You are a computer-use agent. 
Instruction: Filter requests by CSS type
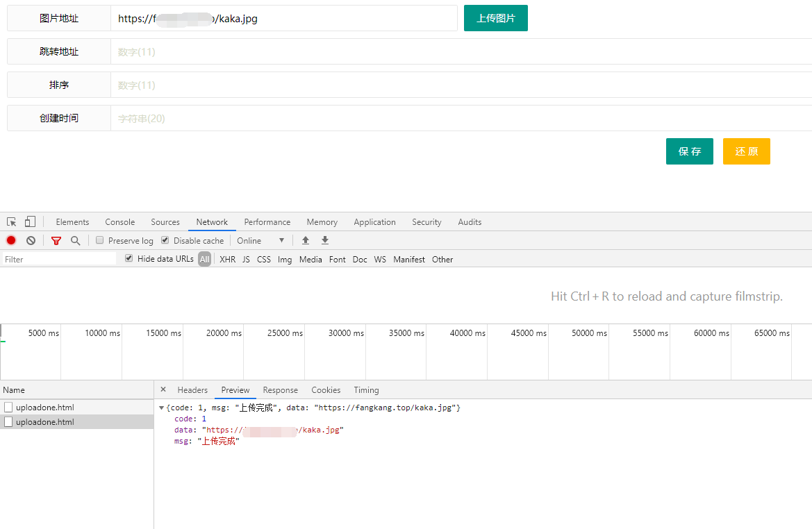click(x=263, y=260)
